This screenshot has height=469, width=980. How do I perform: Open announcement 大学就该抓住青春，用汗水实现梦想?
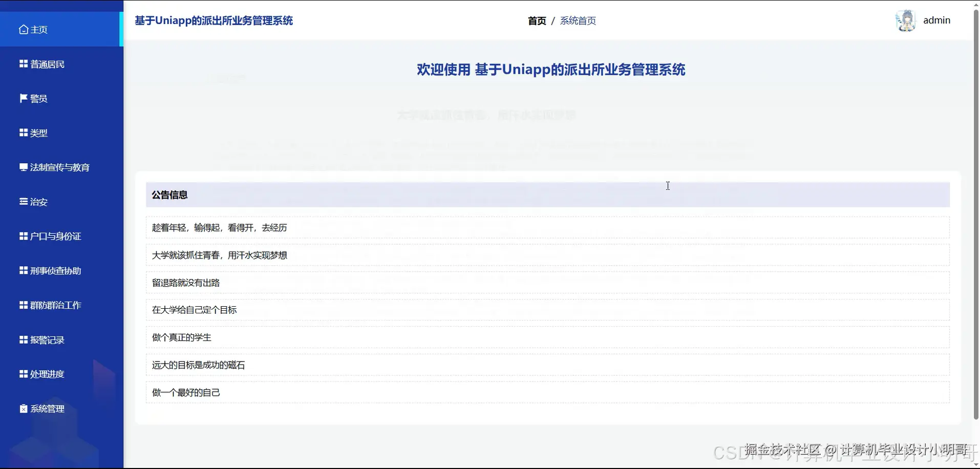pos(547,255)
